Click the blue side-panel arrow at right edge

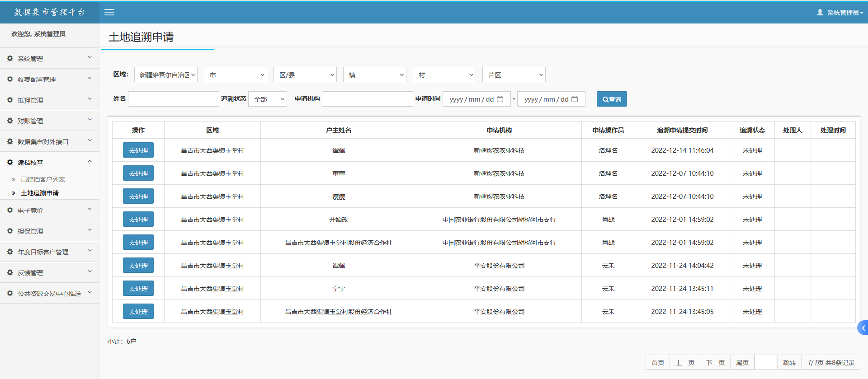(863, 328)
